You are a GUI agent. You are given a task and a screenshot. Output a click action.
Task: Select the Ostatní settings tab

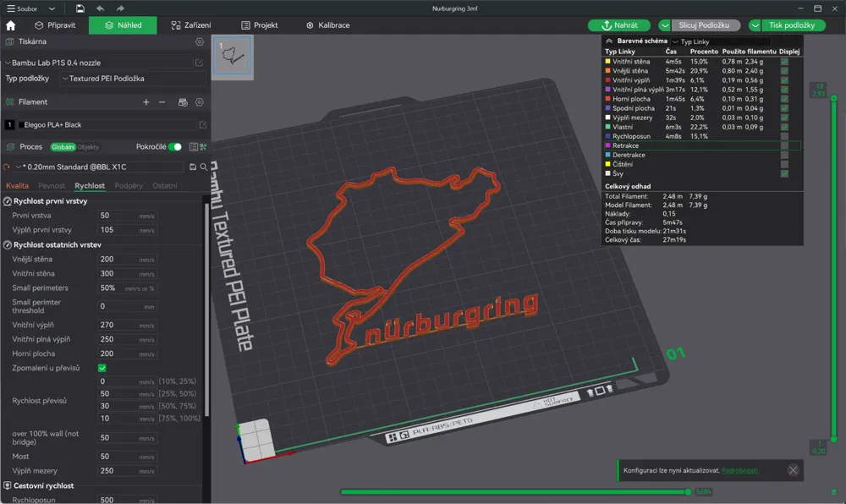(165, 185)
